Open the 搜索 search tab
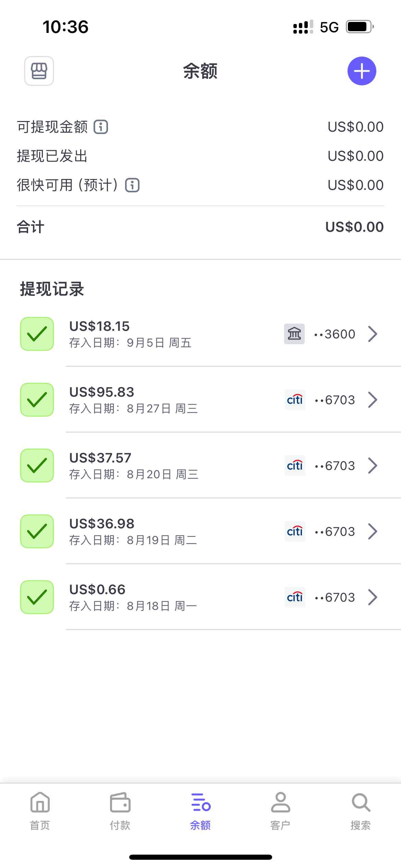This screenshot has width=401, height=868. [x=361, y=811]
